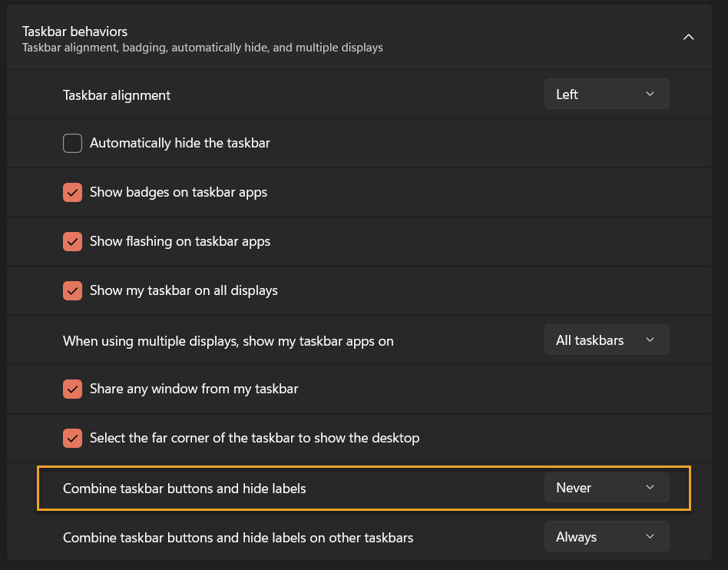Toggle Select the far corner to show desktop
This screenshot has height=570, width=728.
click(72, 438)
